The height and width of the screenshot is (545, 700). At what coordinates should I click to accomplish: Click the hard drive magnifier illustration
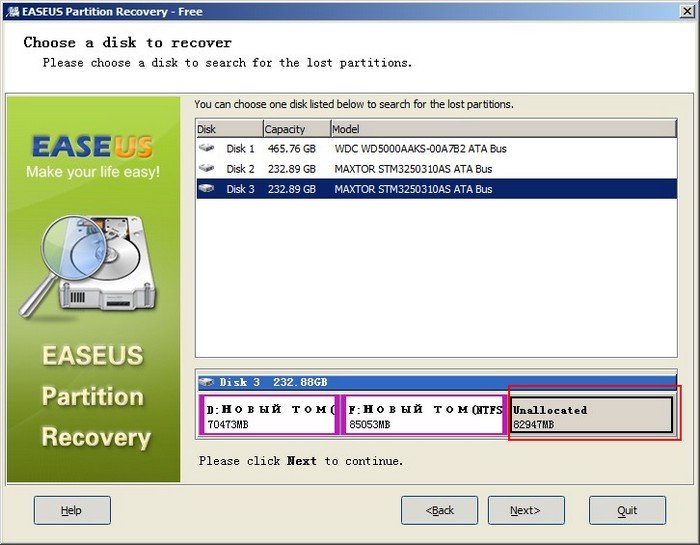click(88, 267)
